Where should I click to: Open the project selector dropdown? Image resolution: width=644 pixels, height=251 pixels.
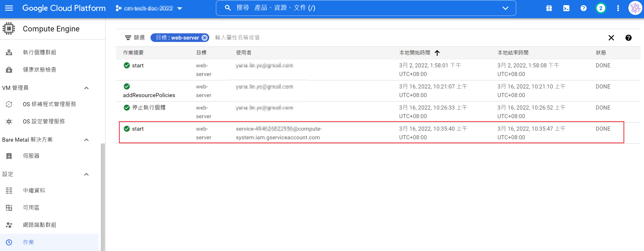point(149,8)
